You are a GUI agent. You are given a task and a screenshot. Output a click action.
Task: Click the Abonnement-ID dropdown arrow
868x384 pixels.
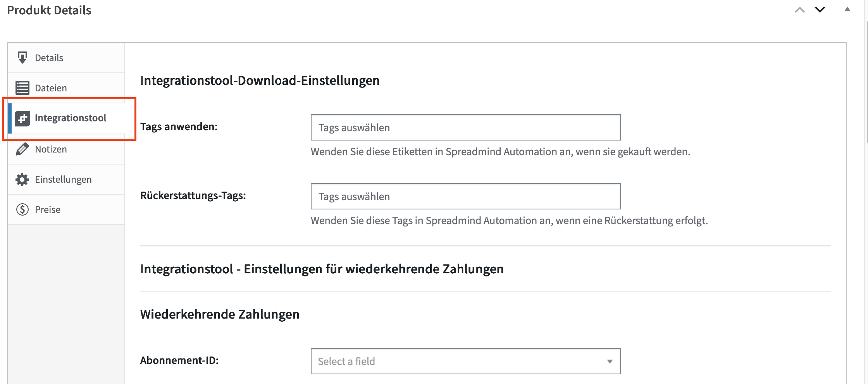(610, 361)
